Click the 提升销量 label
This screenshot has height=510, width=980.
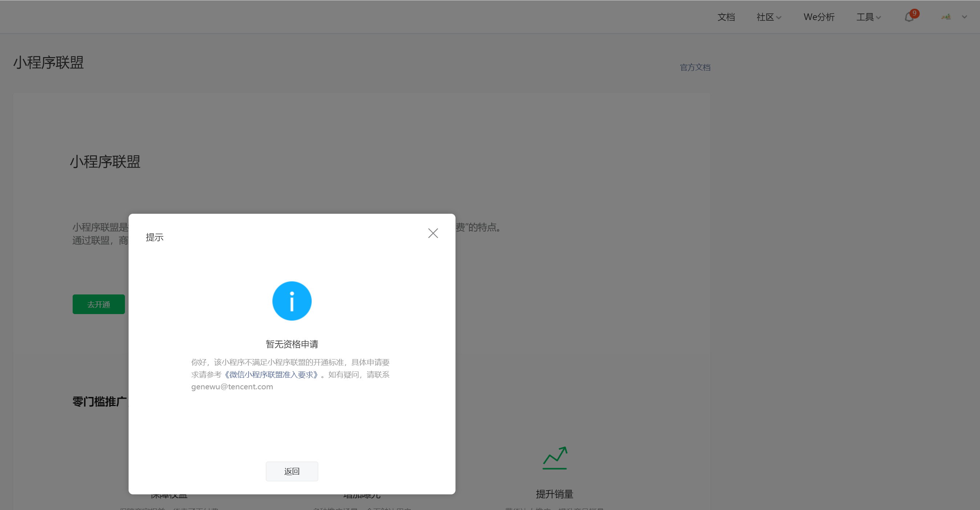click(x=554, y=494)
